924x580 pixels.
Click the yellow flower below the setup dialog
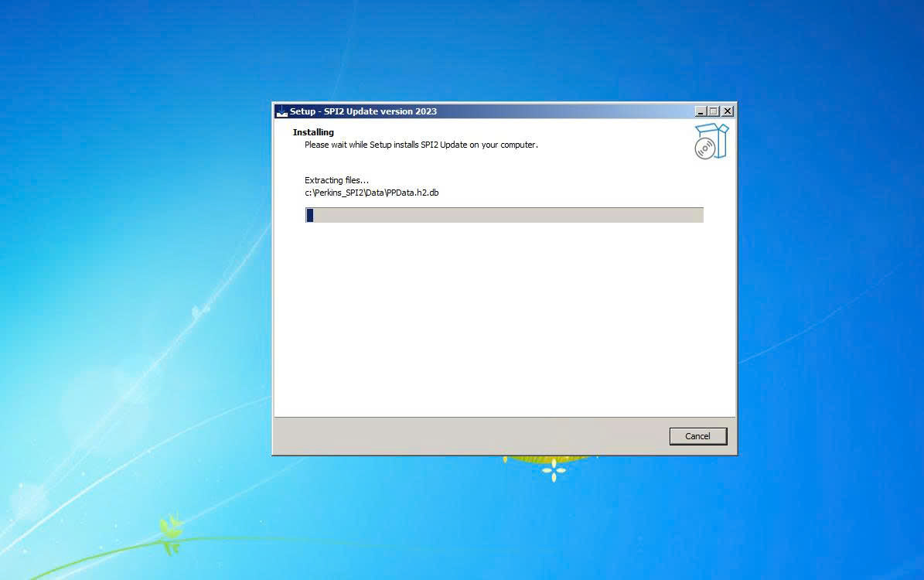pos(554,469)
